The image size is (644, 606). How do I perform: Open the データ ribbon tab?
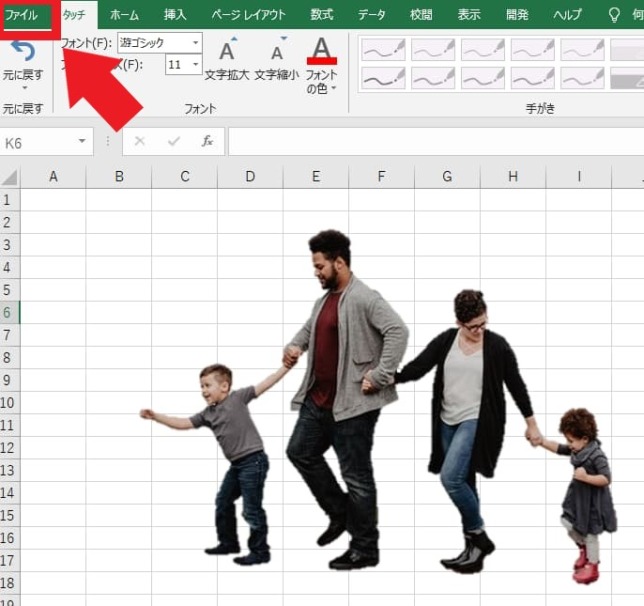click(372, 15)
